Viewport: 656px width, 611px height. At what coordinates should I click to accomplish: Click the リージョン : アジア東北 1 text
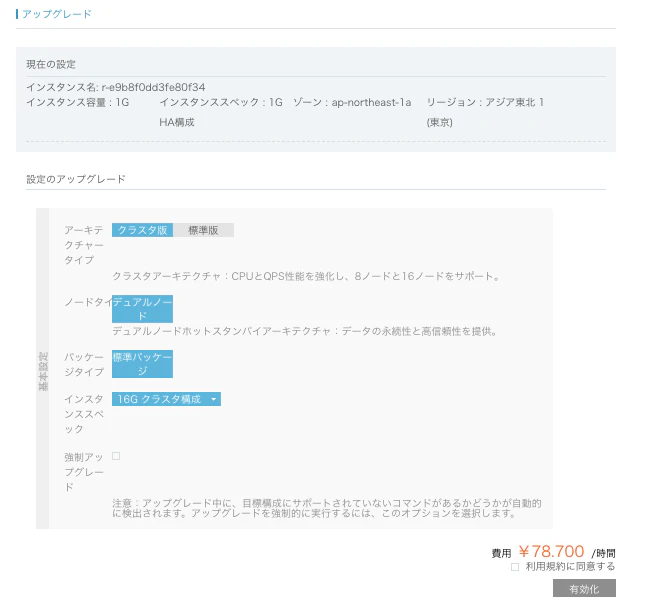pyautogui.click(x=485, y=102)
